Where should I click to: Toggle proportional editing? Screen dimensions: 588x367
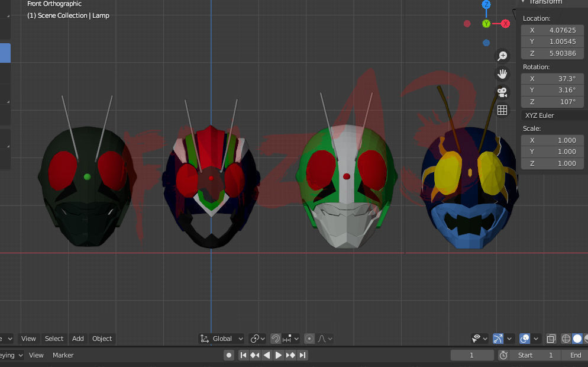coord(309,339)
